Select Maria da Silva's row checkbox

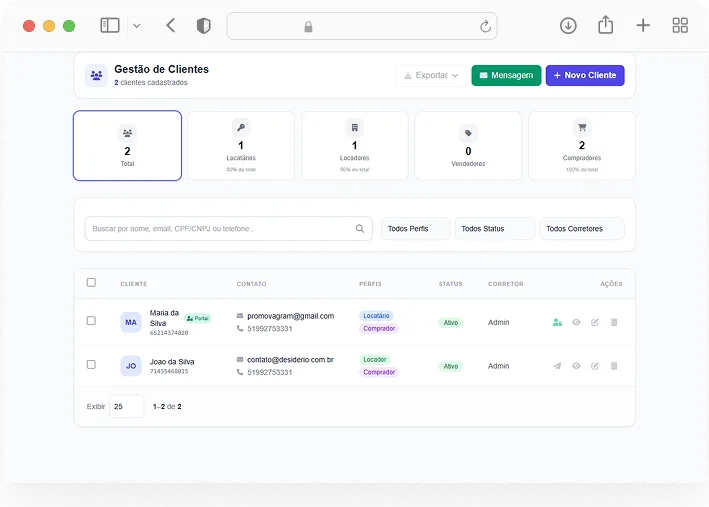(91, 321)
